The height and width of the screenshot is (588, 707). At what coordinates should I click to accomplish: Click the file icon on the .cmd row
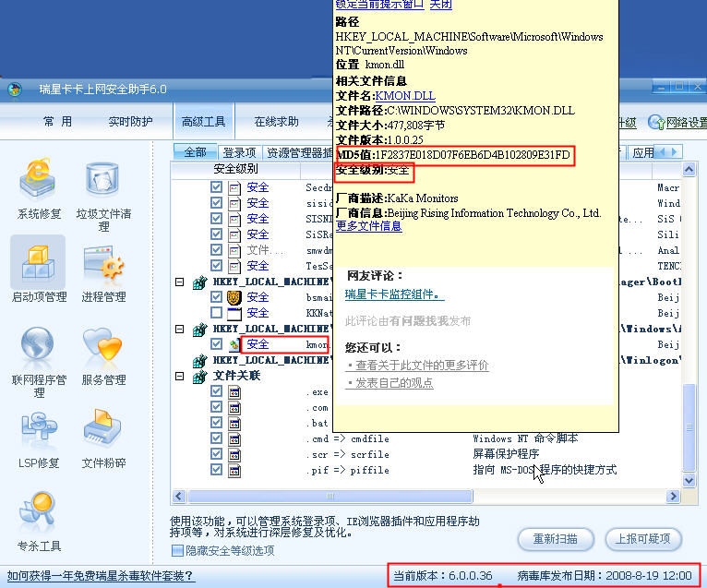234,438
